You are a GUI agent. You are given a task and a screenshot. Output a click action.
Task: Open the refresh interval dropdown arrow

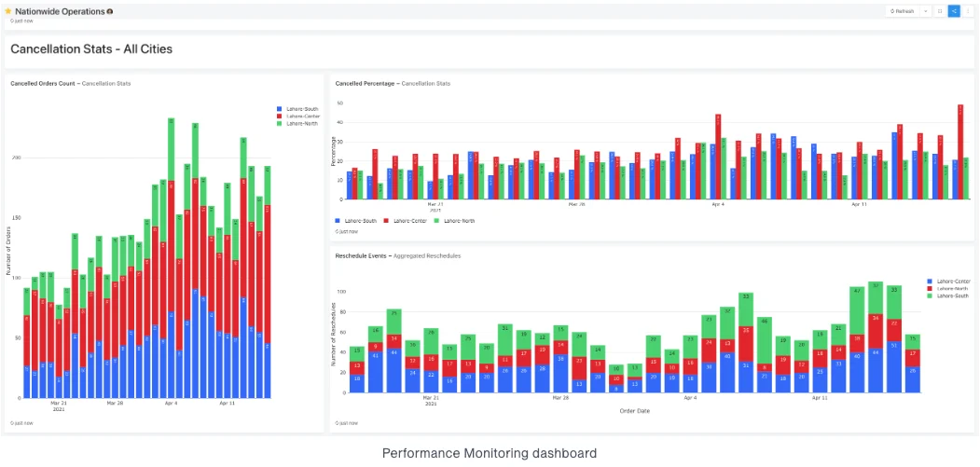[x=926, y=11]
